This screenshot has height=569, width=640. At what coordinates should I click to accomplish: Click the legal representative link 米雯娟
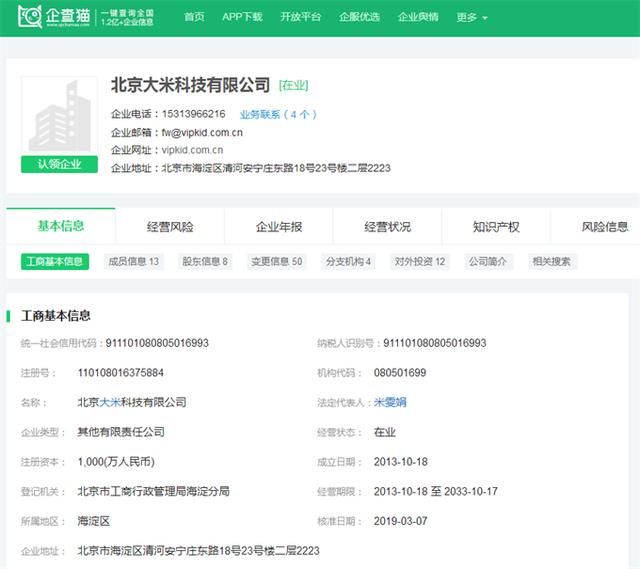tap(390, 402)
